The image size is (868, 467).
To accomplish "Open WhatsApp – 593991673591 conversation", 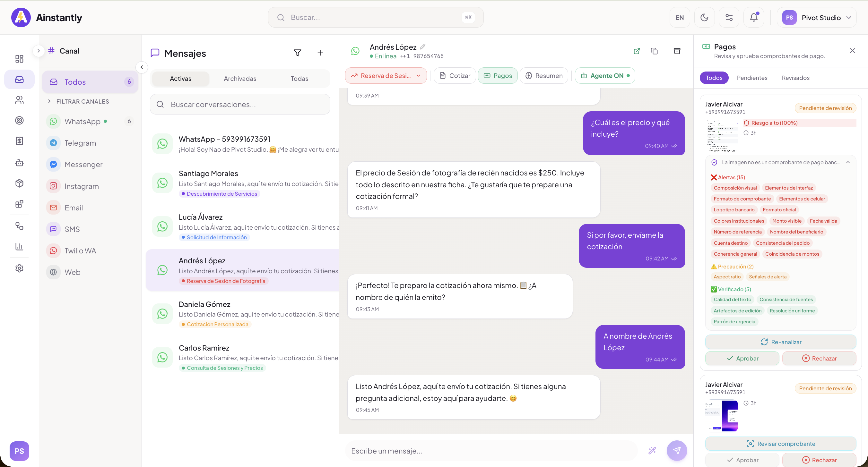I will click(x=242, y=144).
